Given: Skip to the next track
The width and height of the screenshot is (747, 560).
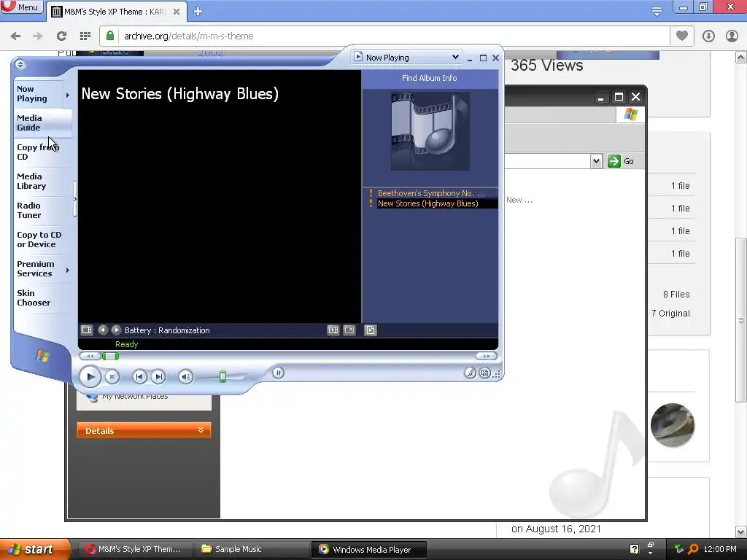Looking at the screenshot, I should coord(158,377).
